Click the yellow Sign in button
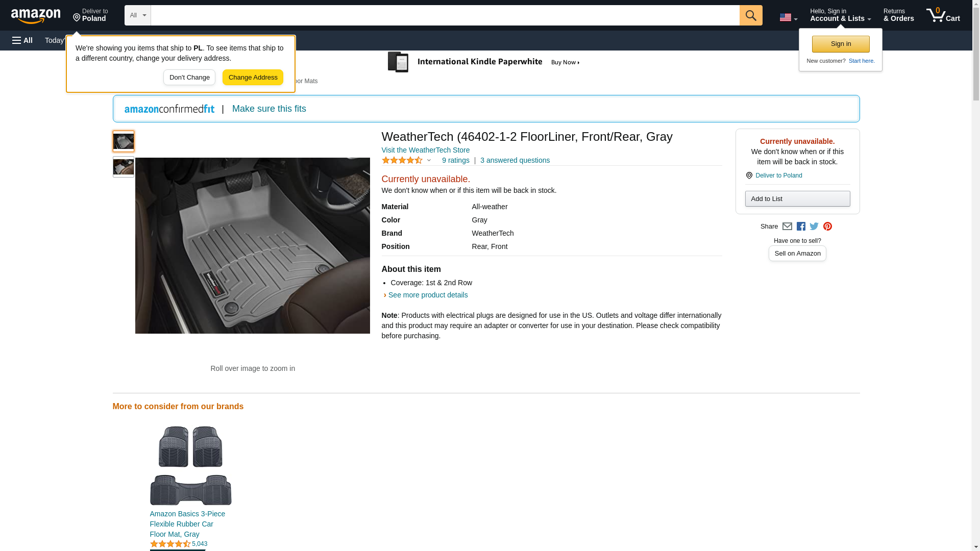 click(x=841, y=44)
